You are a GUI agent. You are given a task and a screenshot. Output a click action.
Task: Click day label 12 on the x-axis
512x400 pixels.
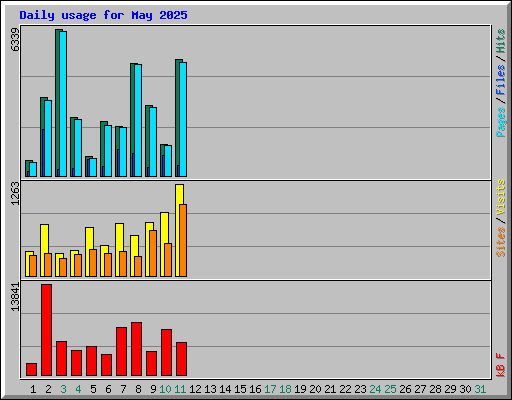coord(195,389)
